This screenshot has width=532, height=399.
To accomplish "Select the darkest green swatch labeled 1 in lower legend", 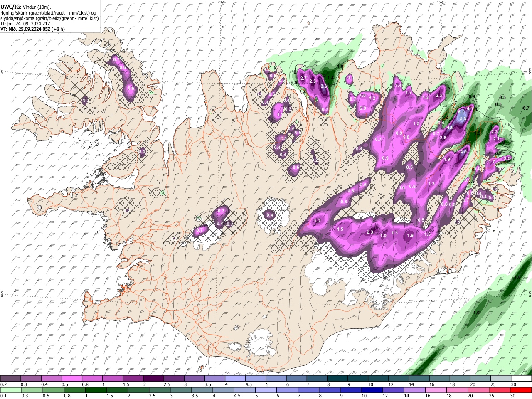I will 96,390.
